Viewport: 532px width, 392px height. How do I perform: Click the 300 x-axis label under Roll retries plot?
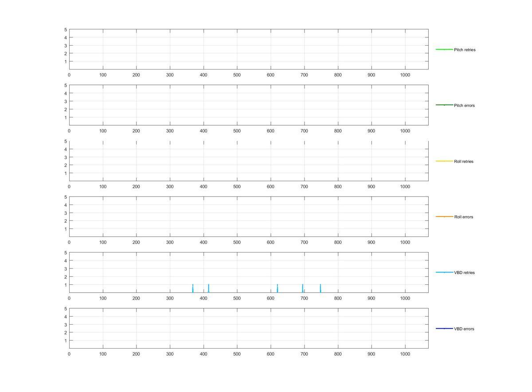[x=170, y=187]
